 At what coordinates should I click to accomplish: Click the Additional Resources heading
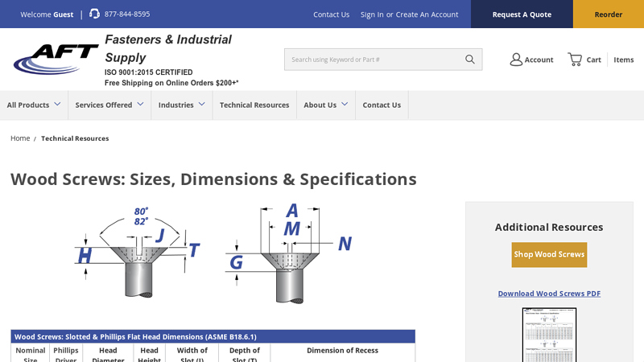point(549,227)
